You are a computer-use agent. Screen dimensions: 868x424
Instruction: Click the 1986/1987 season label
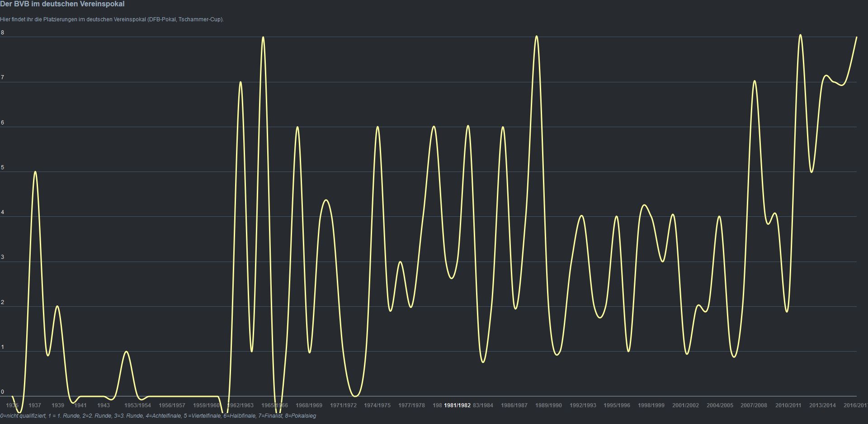tap(514, 405)
